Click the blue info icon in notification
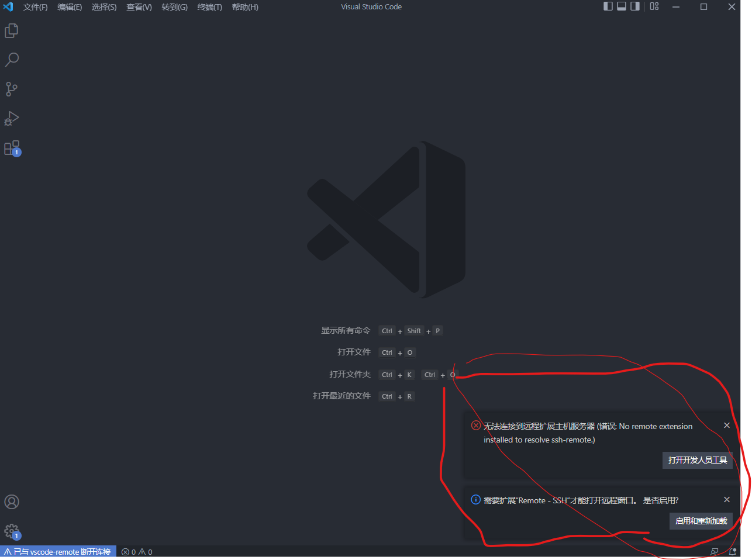 click(476, 500)
